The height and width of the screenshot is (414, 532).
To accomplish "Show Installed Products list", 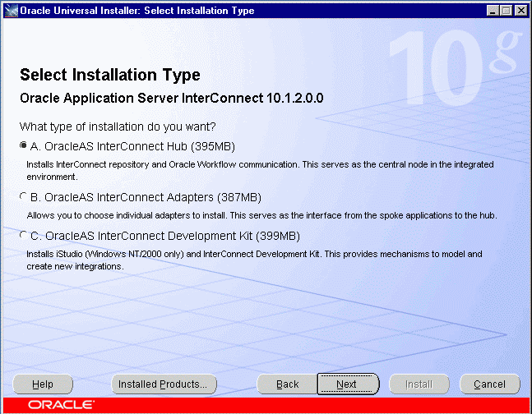I will [164, 384].
